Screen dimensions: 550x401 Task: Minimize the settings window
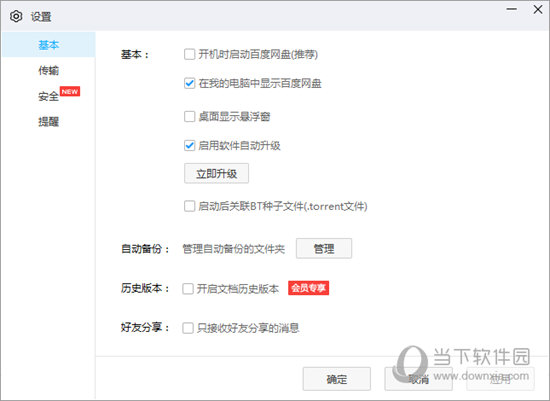pyautogui.click(x=512, y=9)
